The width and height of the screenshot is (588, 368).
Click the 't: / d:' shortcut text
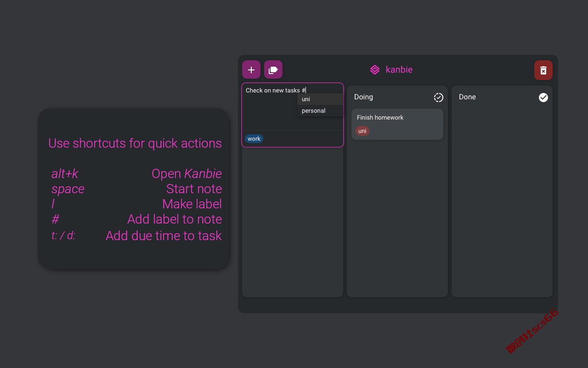[x=63, y=236]
